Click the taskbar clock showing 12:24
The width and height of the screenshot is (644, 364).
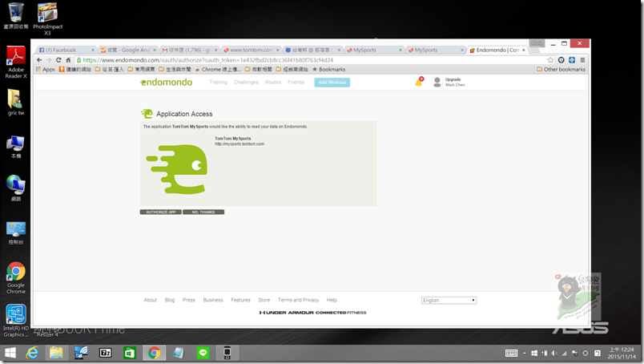(x=622, y=353)
